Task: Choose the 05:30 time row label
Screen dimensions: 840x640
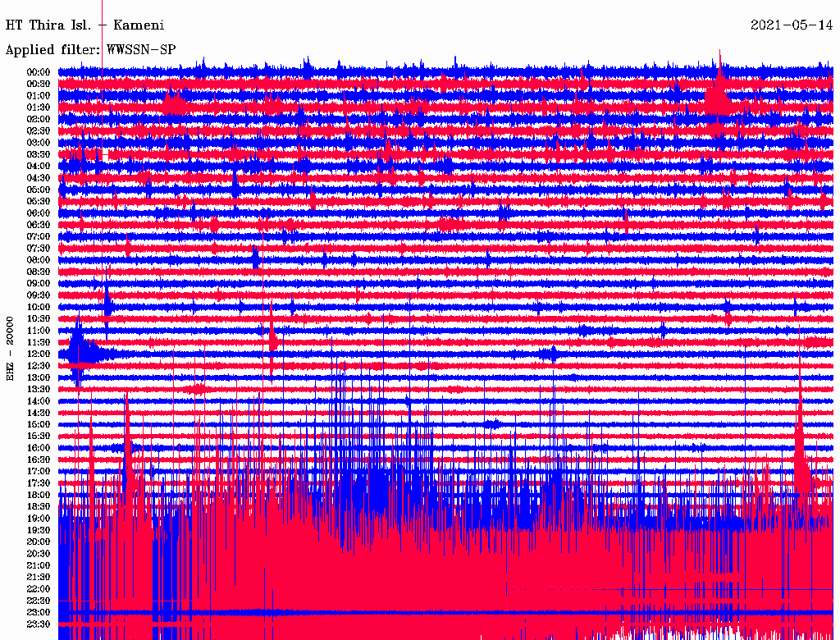Action: tap(39, 201)
